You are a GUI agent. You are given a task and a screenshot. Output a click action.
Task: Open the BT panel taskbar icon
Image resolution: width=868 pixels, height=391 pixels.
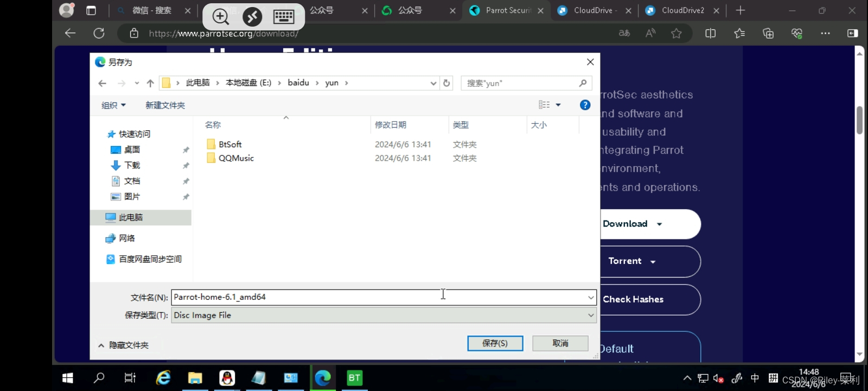coord(354,378)
